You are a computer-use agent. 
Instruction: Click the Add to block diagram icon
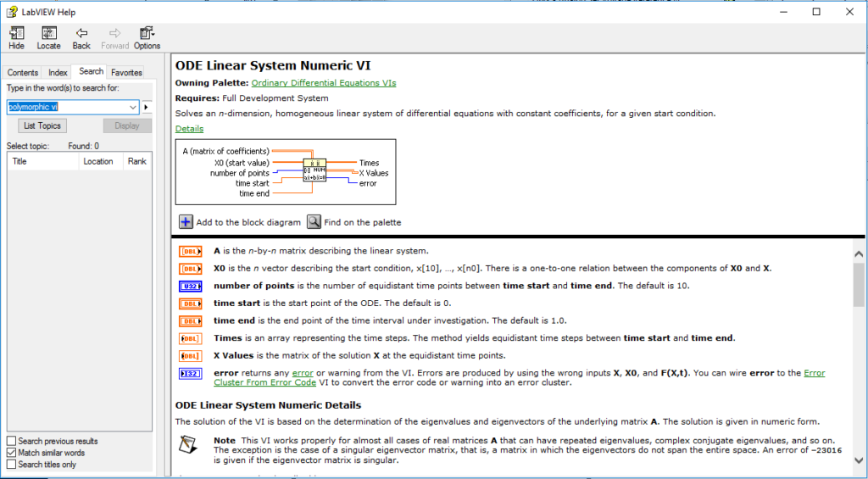click(x=186, y=222)
